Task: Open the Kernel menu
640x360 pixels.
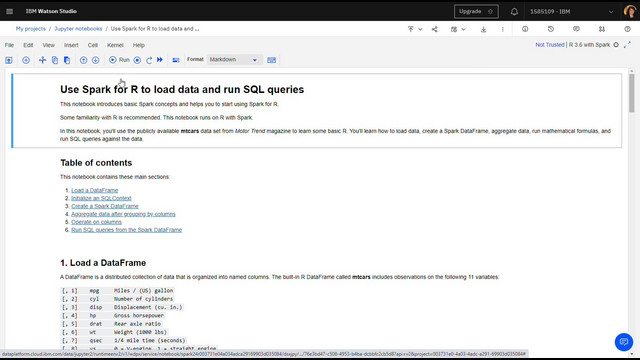Action: pyautogui.click(x=115, y=45)
